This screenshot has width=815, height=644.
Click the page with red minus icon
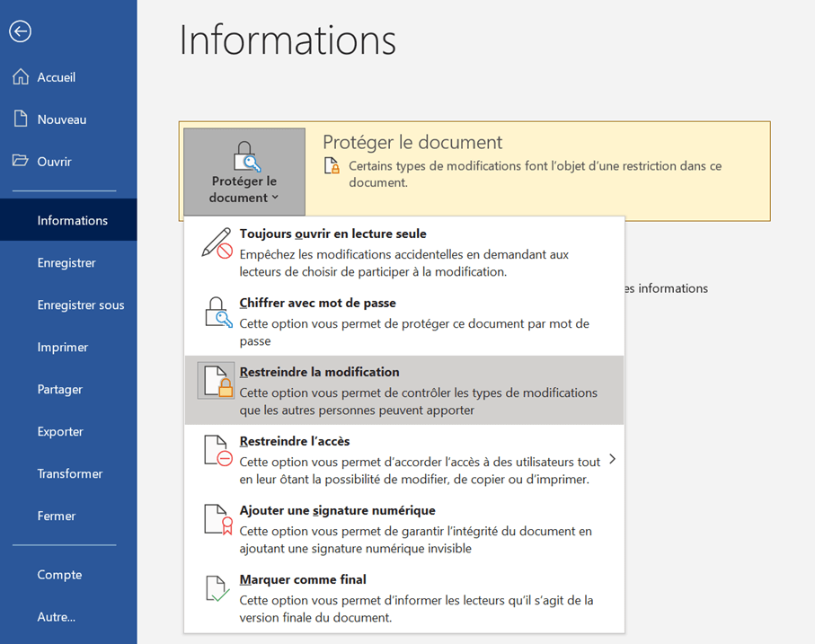click(x=217, y=451)
